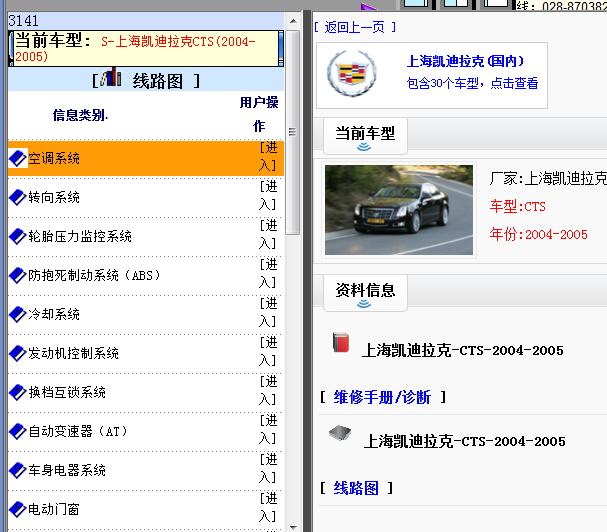
Task: Click [进入] for 转向系统
Action: tap(268, 196)
